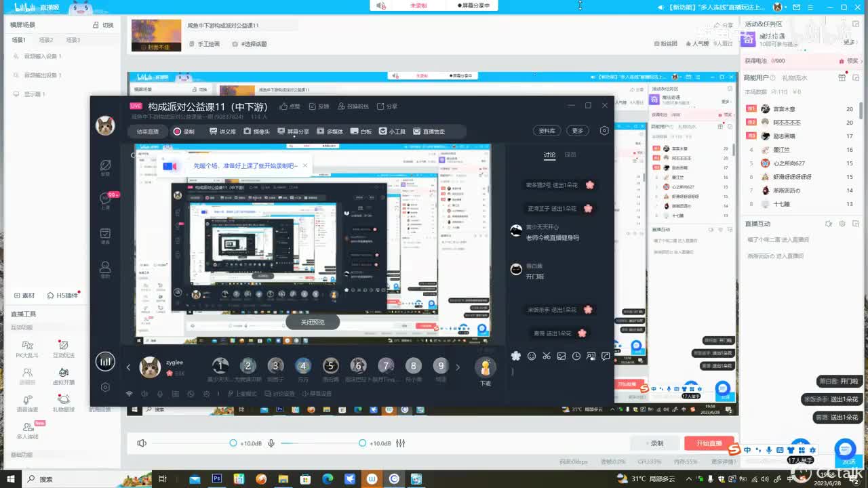Open 虚拟开播 live tool

(63, 376)
